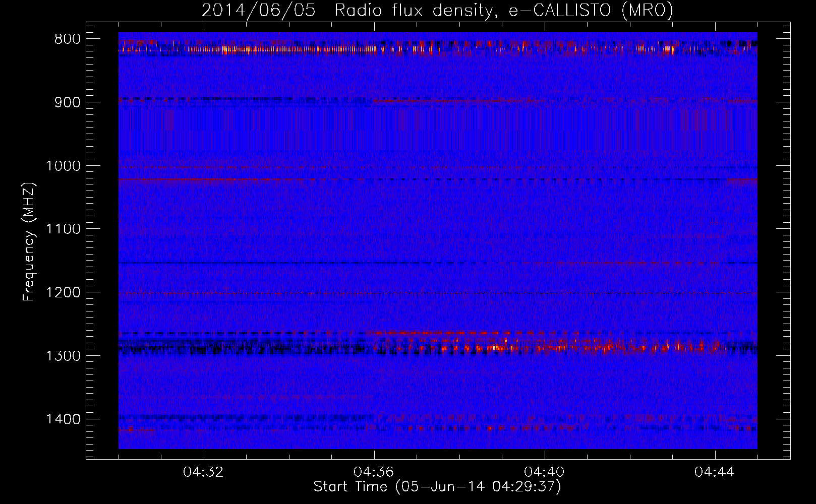Click the 1200 frequency tick label

(x=63, y=293)
